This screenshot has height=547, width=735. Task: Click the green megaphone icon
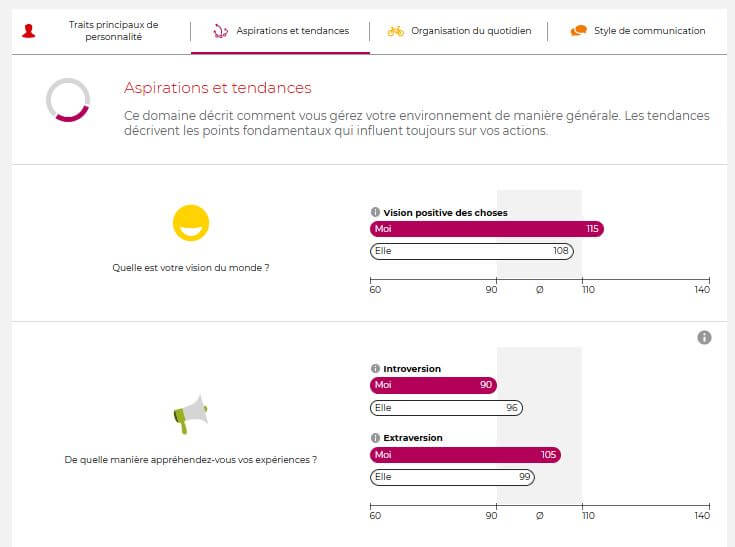click(x=190, y=414)
